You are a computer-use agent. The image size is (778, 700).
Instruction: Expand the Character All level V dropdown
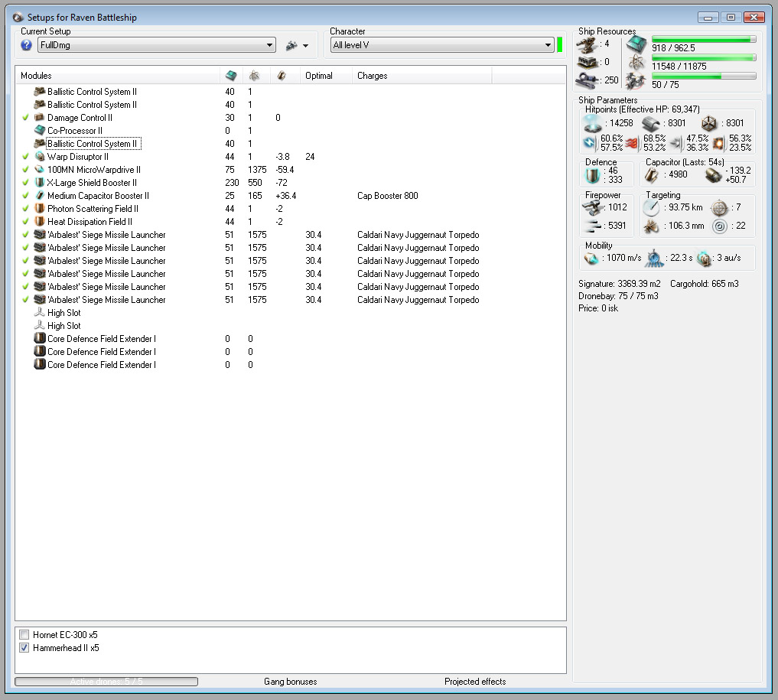point(441,46)
